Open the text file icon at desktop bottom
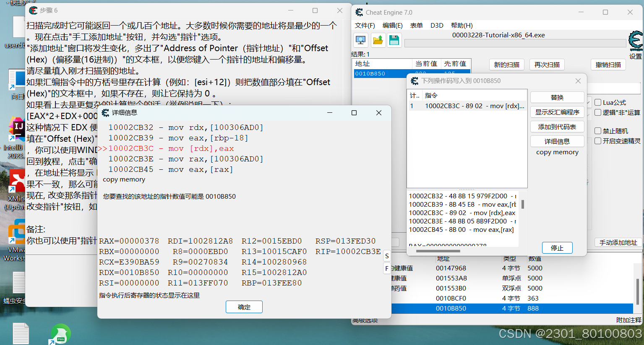This screenshot has width=644, height=345. click(x=21, y=333)
